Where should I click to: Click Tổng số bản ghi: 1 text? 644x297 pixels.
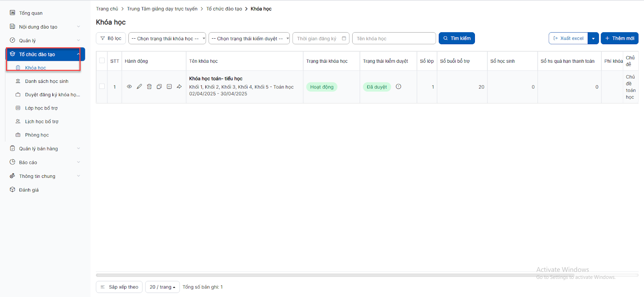coord(202,287)
